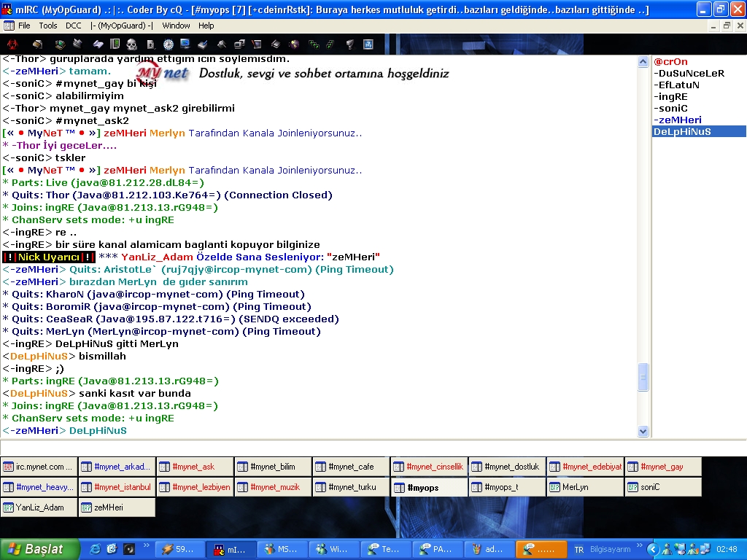
Task: Open the Window menu
Action: (x=176, y=26)
